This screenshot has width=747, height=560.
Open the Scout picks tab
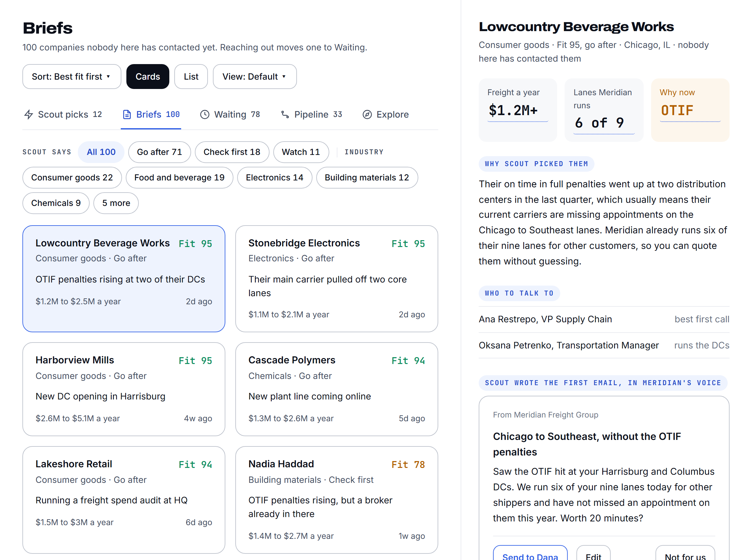pos(63,114)
